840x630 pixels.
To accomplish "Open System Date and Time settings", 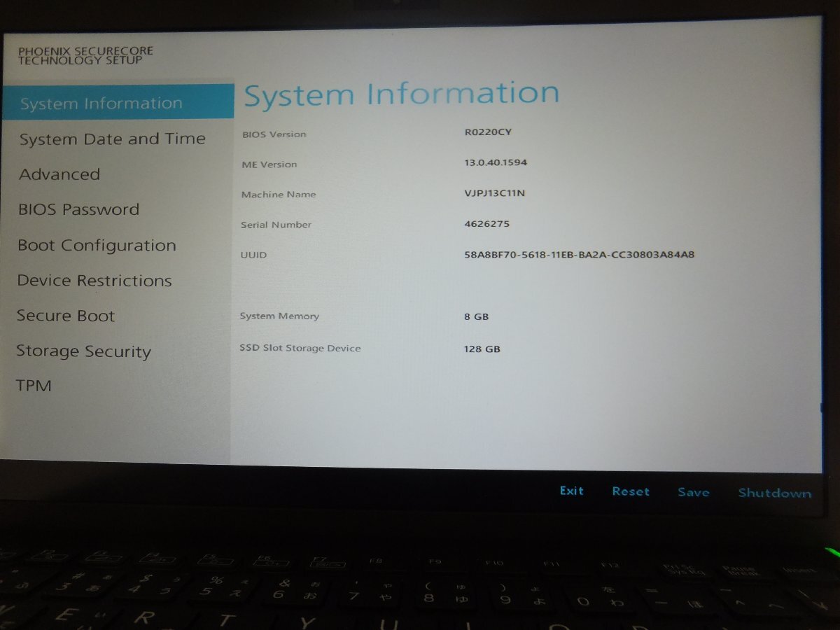I will point(112,139).
